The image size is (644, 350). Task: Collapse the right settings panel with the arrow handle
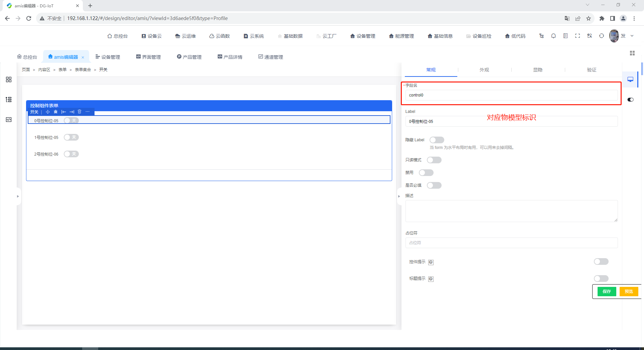[x=399, y=196]
